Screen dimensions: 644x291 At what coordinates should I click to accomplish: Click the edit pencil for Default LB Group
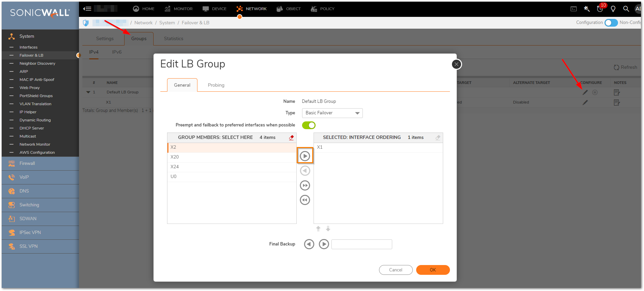(x=585, y=92)
